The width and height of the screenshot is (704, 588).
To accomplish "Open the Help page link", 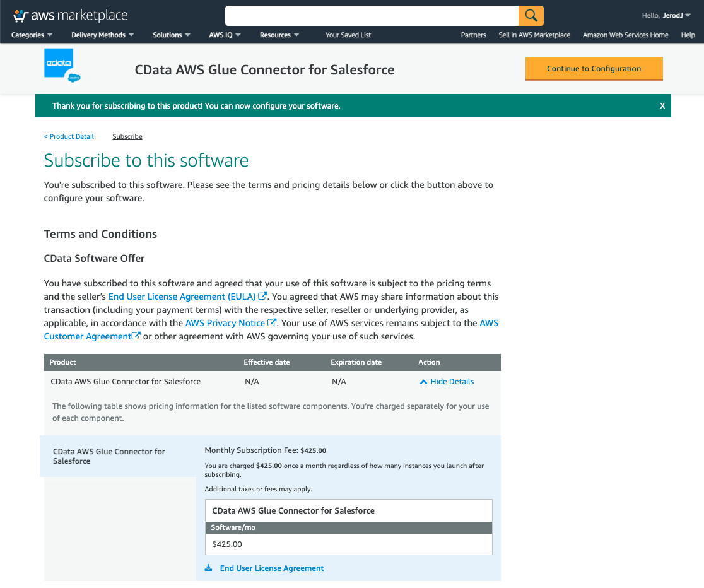I will coord(688,35).
